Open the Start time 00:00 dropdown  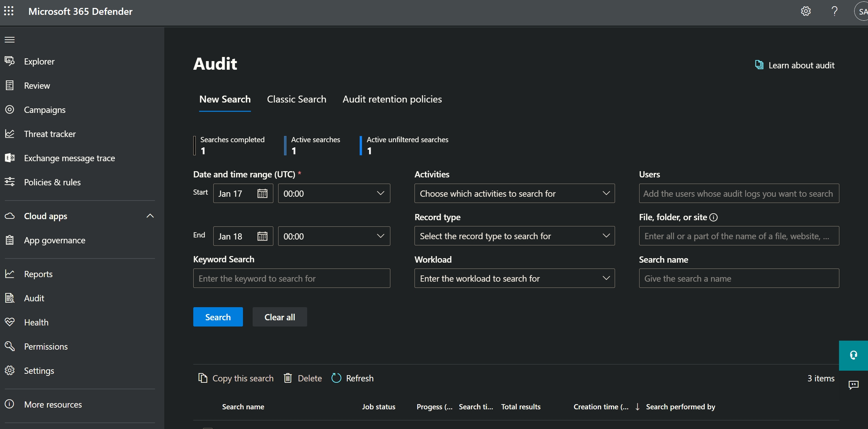tap(334, 194)
